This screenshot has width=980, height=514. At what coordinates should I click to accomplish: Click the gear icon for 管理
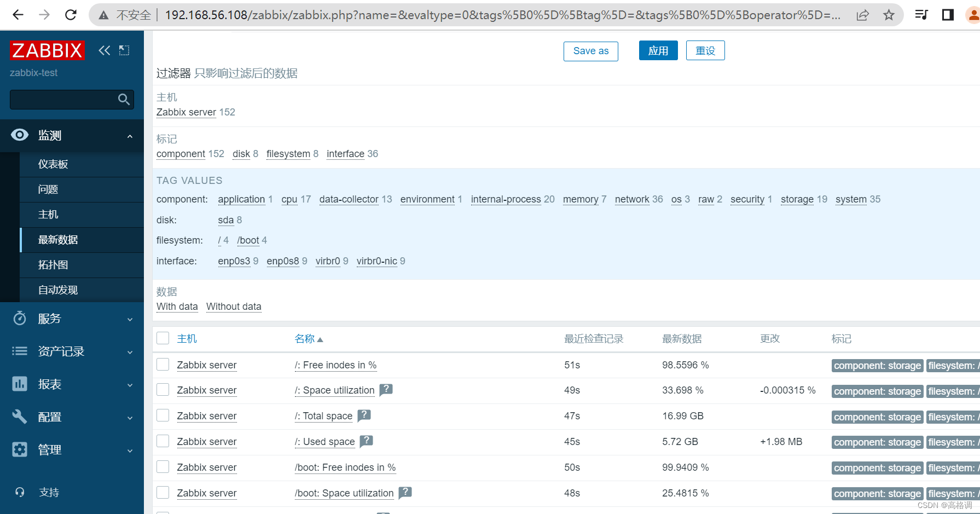(20, 449)
